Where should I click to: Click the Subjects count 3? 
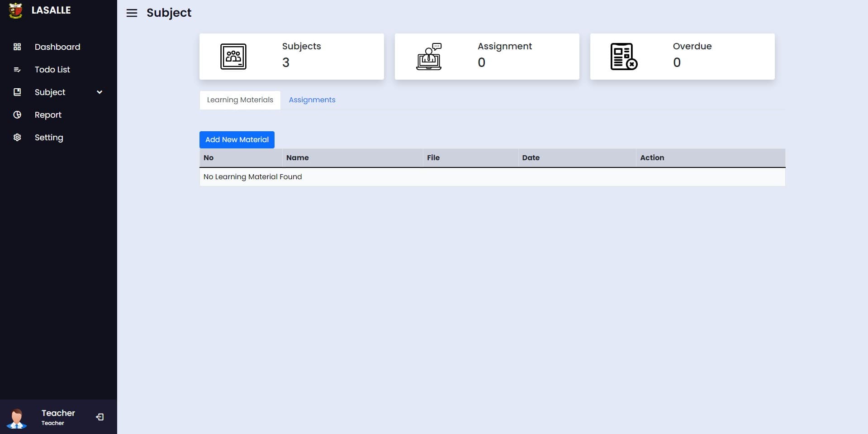coord(286,62)
